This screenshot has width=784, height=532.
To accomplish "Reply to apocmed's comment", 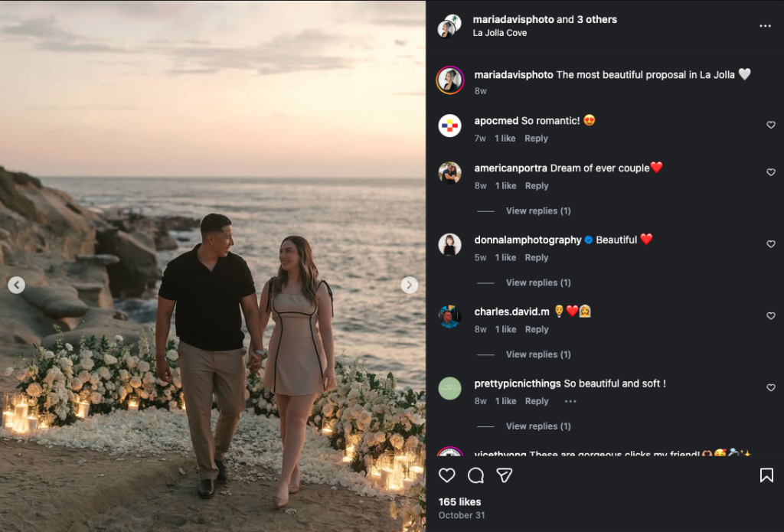I will click(x=536, y=139).
